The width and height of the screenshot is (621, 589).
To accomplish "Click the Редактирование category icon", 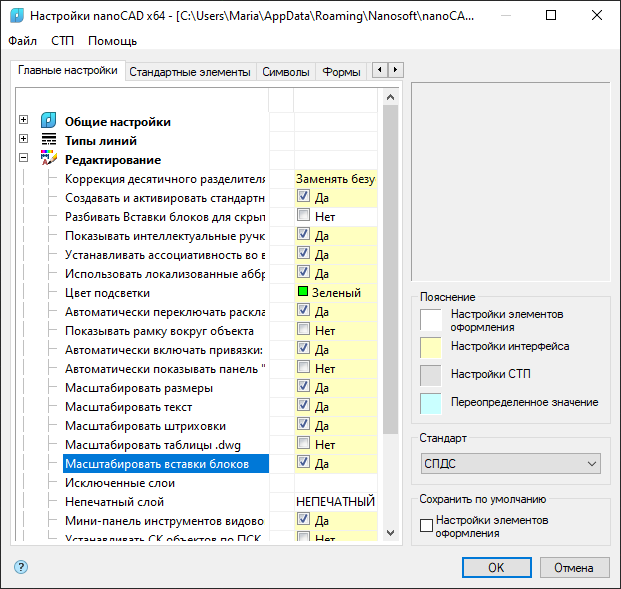I will click(49, 159).
